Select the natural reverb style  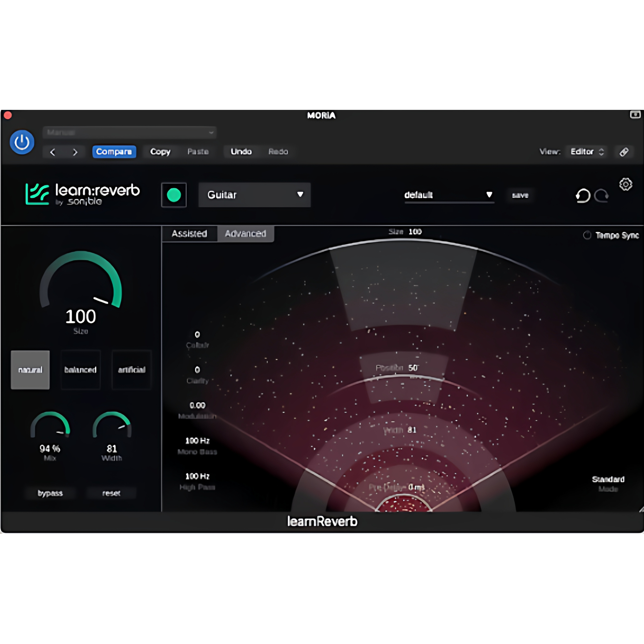(30, 370)
